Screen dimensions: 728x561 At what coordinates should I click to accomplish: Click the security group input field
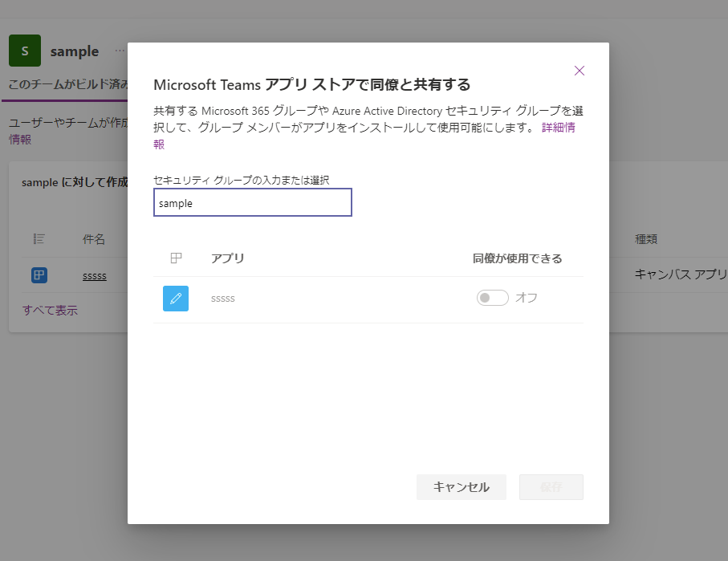253,202
